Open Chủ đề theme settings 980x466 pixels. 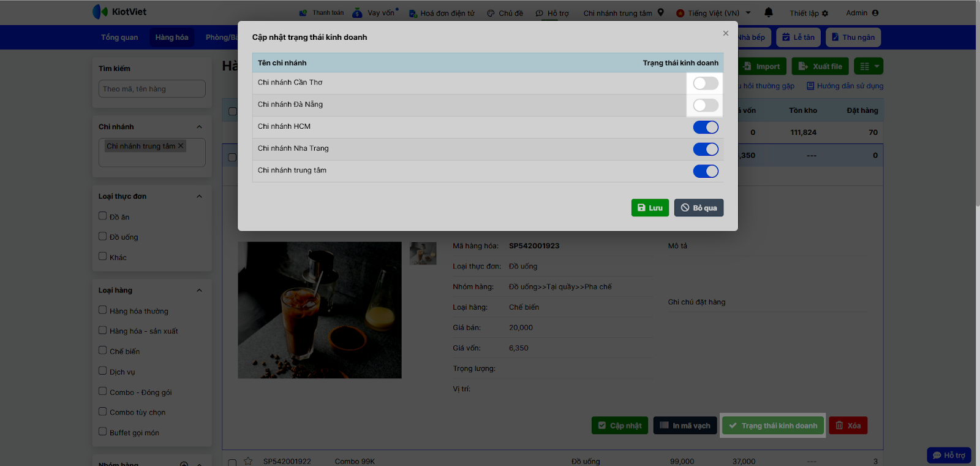coord(505,13)
